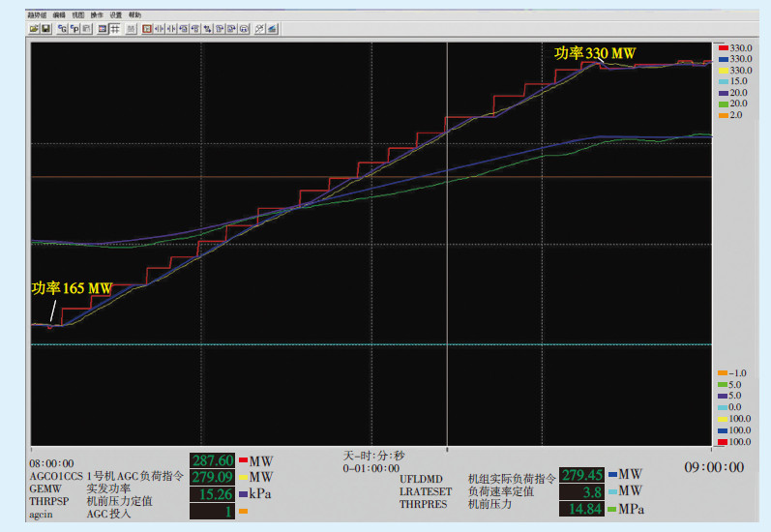Click the red-framed chart icon in toolbar
Image resolution: width=771 pixels, height=532 pixels.
pos(146,28)
